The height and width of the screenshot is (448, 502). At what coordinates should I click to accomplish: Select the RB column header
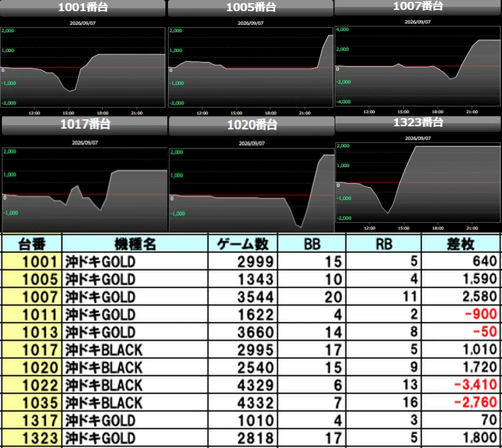click(383, 244)
